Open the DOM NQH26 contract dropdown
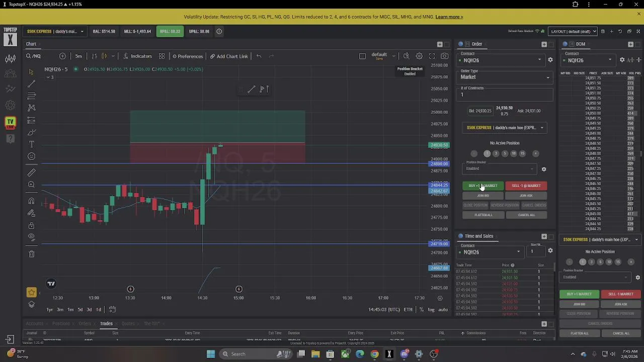 pyautogui.click(x=589, y=60)
